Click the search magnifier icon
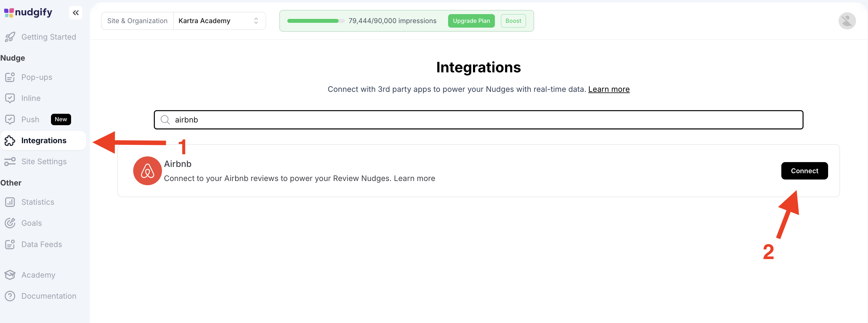This screenshot has width=868, height=323. tap(165, 120)
